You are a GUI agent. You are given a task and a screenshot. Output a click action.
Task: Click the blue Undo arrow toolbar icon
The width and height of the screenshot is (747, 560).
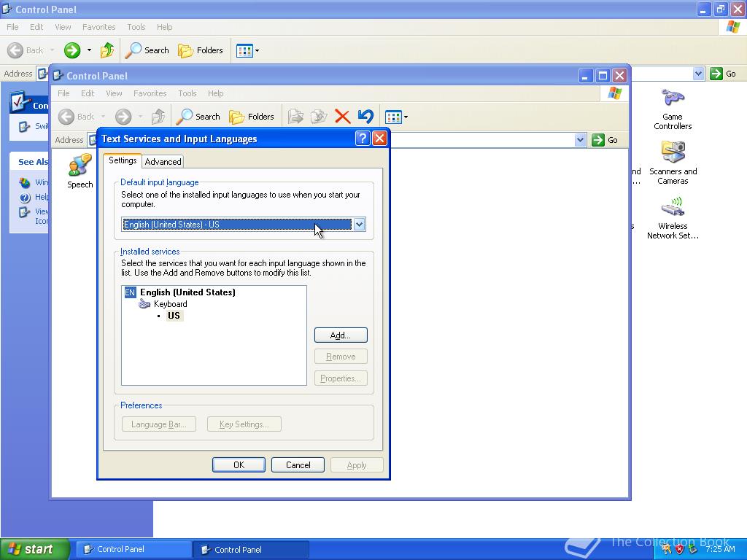(x=365, y=117)
